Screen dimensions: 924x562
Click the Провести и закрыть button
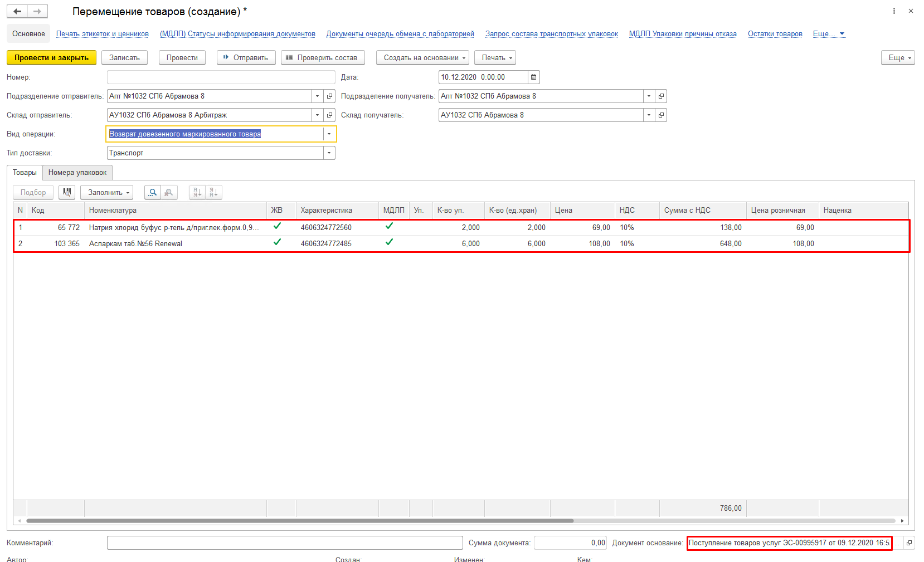pyautogui.click(x=51, y=58)
